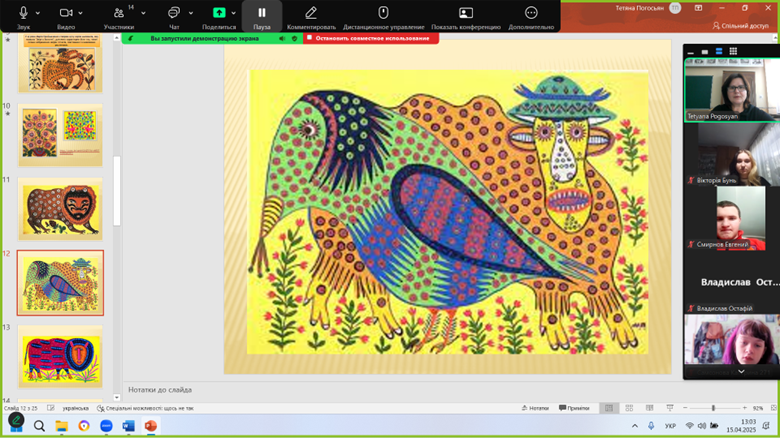The height and width of the screenshot is (438, 780).
Task: Open audio options arrow next to Звук
Action: (38, 13)
